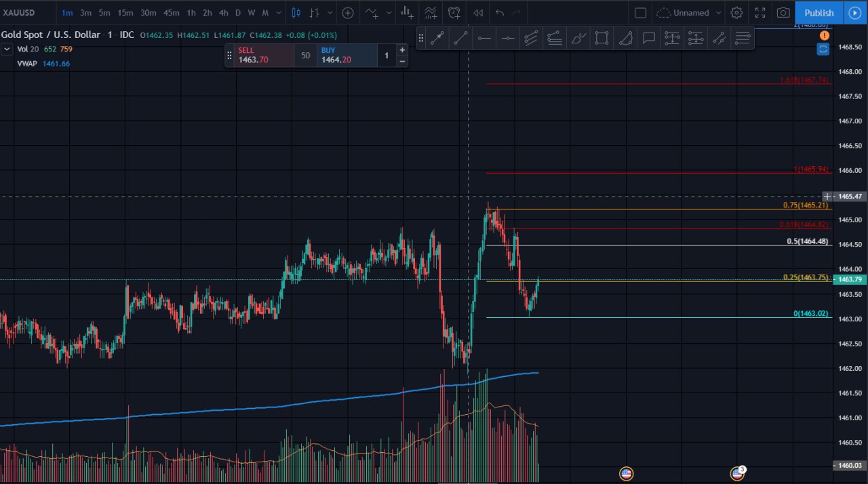This screenshot has width=868, height=484.
Task: Increase order quantity with the plus button
Action: click(x=402, y=49)
